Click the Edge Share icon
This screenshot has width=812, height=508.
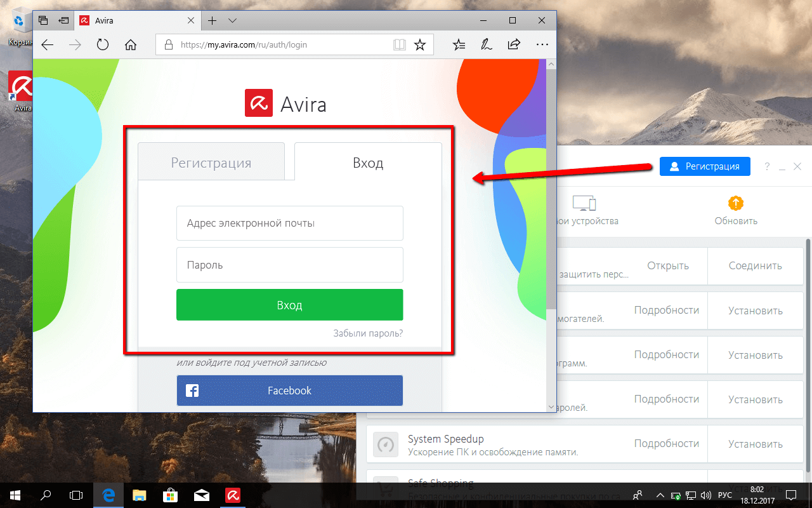(514, 45)
